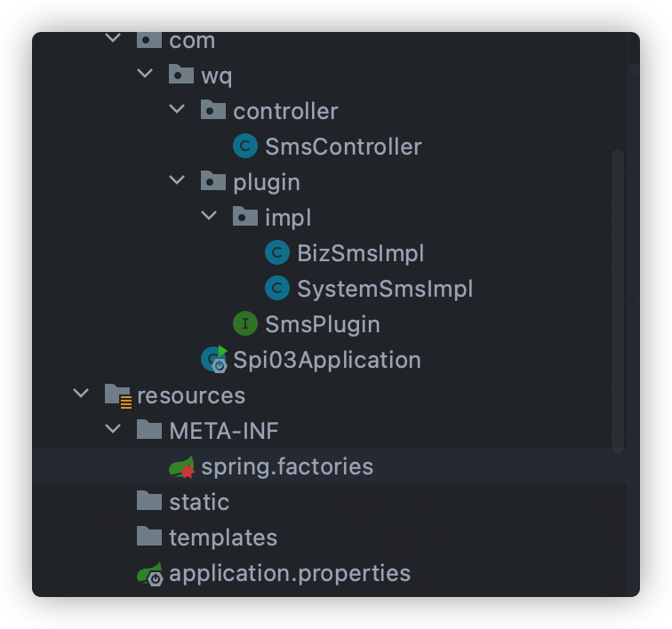Click the Spi03Application run-class icon
672x629 pixels.
point(214,359)
